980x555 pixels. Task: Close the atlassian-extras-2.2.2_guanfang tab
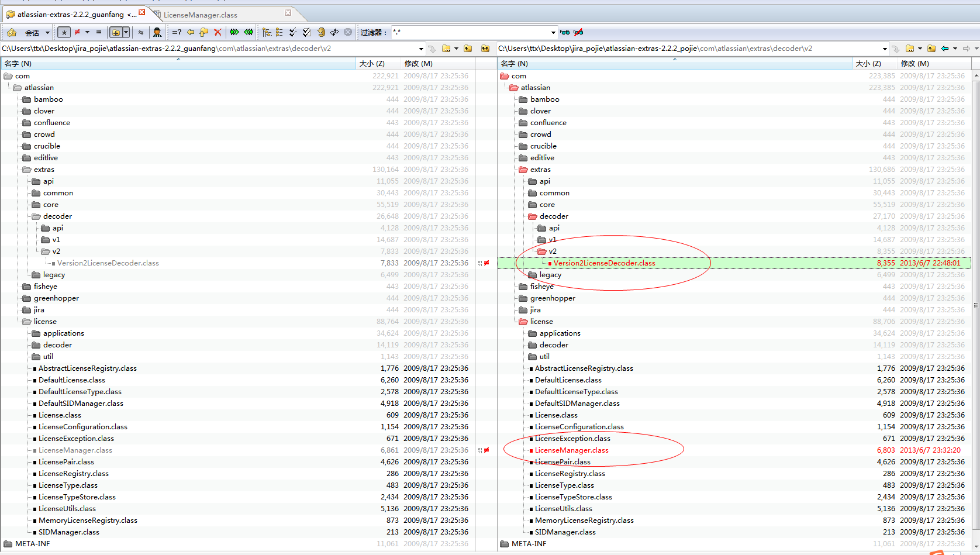142,12
